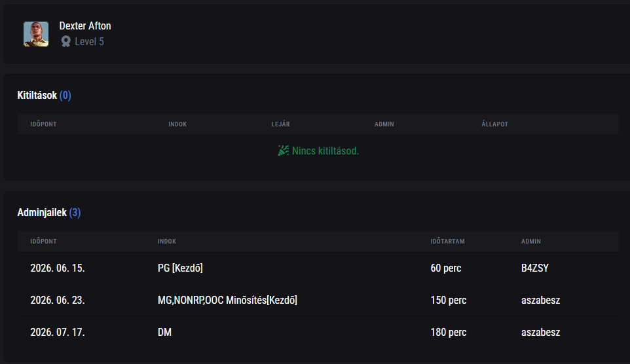Screen dimensions: 630x364
Task: Click the MG,NONRP,OOC Minősítés[Kezdő] reason
Action: tap(227, 300)
